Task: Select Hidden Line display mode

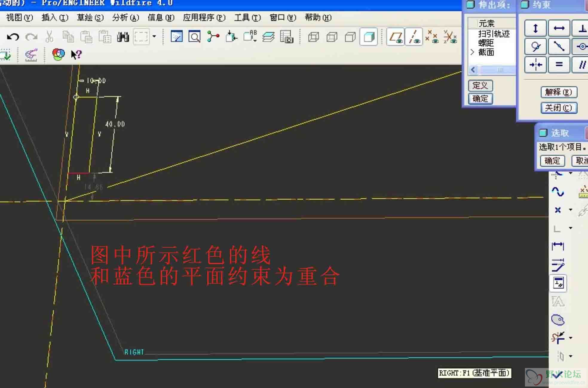Action: pyautogui.click(x=332, y=37)
